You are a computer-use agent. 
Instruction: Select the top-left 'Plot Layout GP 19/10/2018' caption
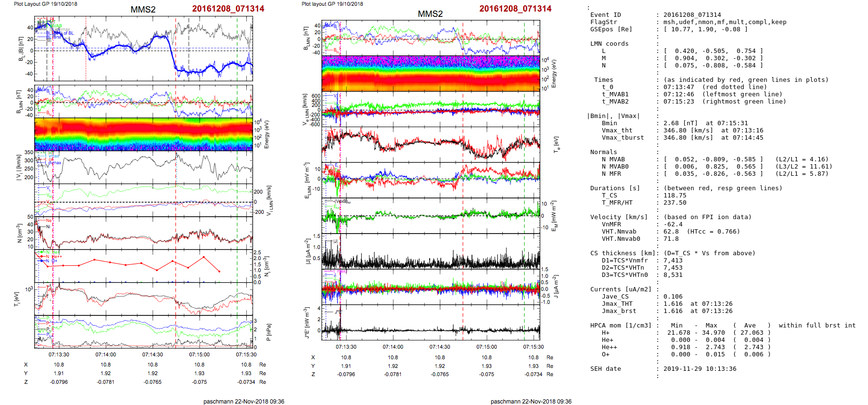pyautogui.click(x=45, y=4)
